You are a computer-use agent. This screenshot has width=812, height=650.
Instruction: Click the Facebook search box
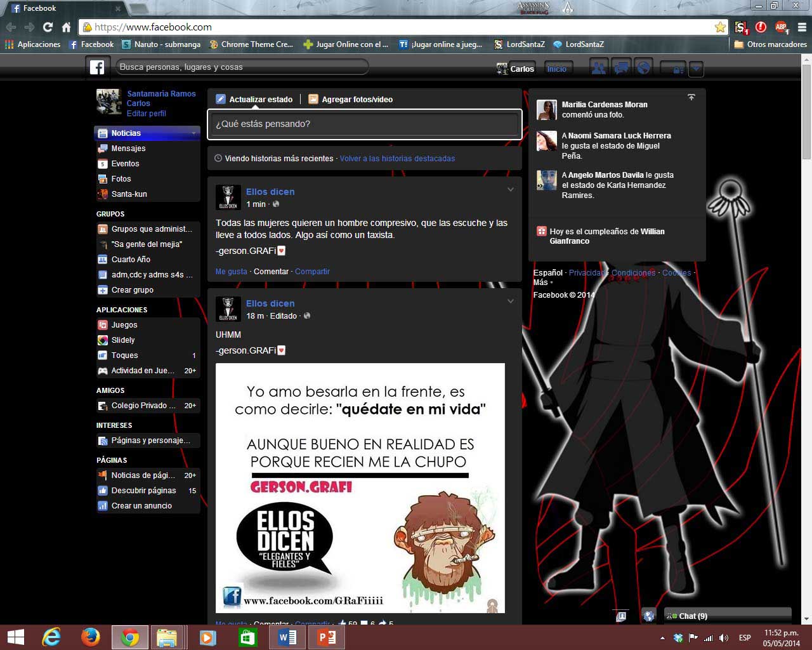pos(242,67)
